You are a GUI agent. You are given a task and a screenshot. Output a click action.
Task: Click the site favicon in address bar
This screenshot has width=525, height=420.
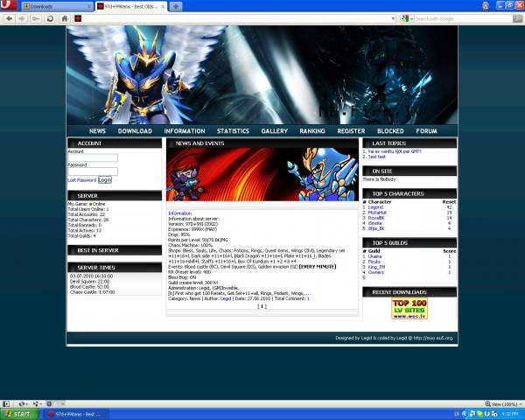click(x=78, y=18)
